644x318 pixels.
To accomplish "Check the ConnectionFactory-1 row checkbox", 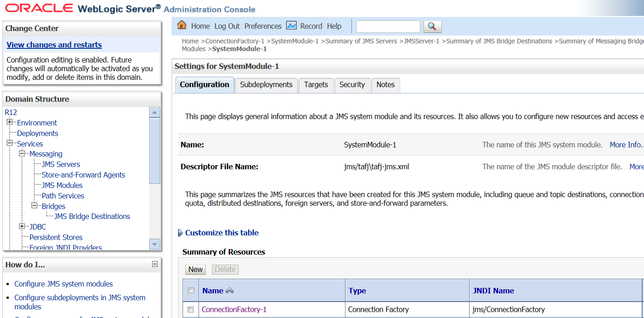I will pos(191,309).
